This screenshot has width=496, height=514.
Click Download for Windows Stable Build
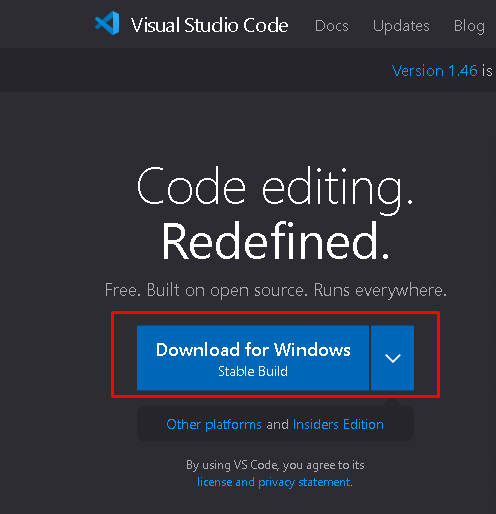coord(253,358)
